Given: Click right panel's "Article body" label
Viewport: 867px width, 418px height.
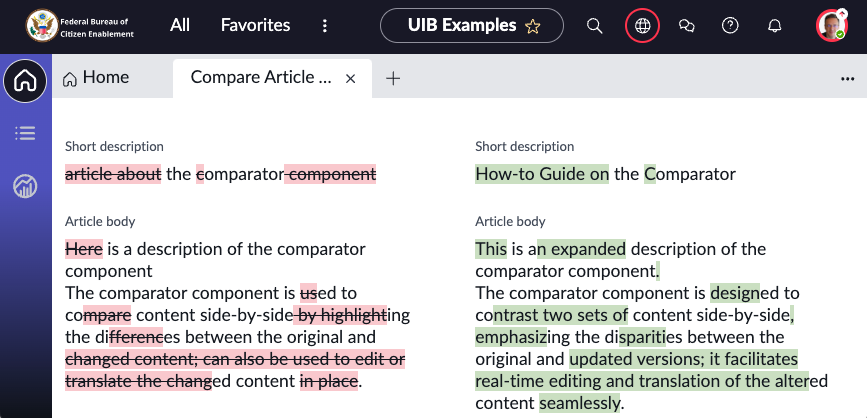Looking at the screenshot, I should [x=510, y=221].
